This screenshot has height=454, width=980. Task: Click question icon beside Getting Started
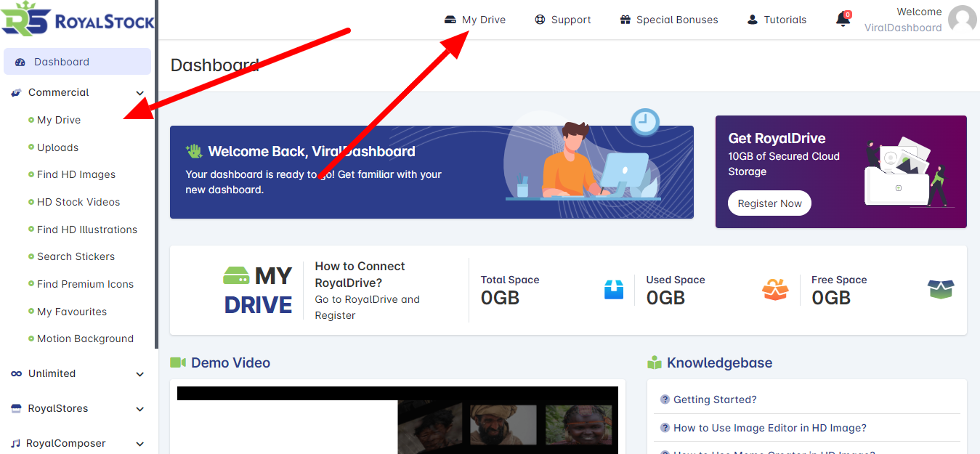pyautogui.click(x=665, y=400)
